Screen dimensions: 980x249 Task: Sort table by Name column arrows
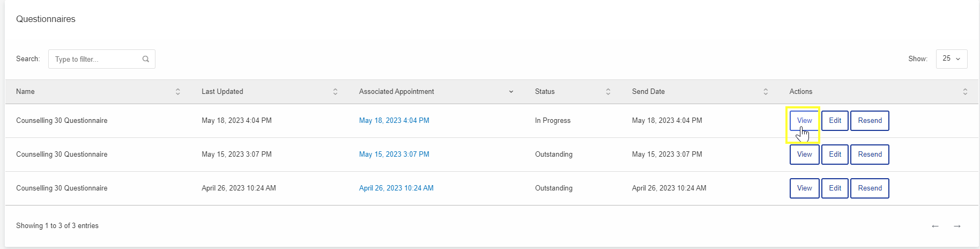pyautogui.click(x=178, y=92)
